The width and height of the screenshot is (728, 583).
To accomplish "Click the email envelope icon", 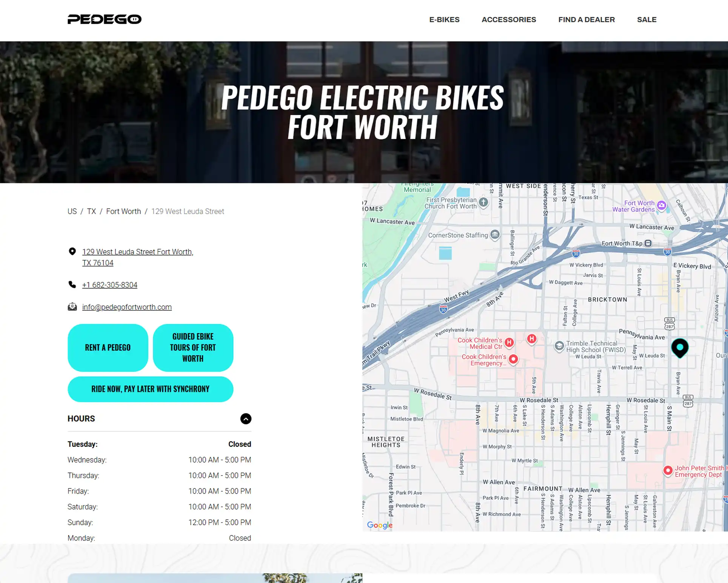I will 72,307.
